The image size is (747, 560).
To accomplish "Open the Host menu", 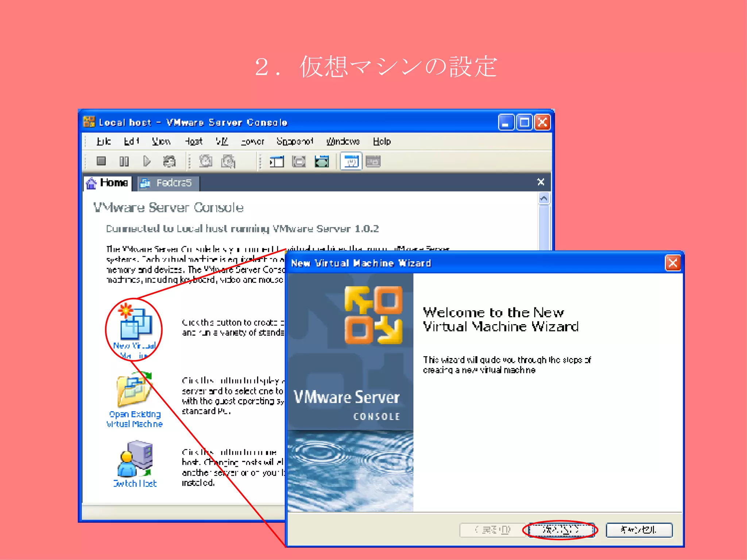I will tap(193, 141).
